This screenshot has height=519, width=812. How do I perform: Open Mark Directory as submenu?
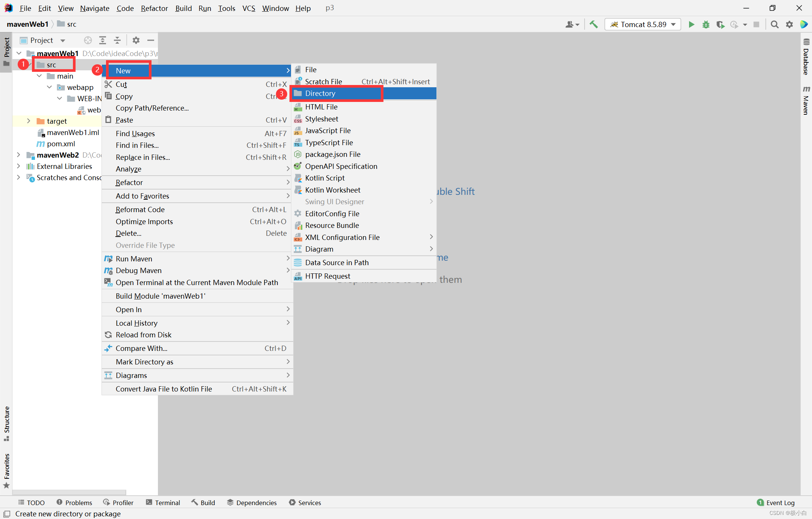(197, 362)
